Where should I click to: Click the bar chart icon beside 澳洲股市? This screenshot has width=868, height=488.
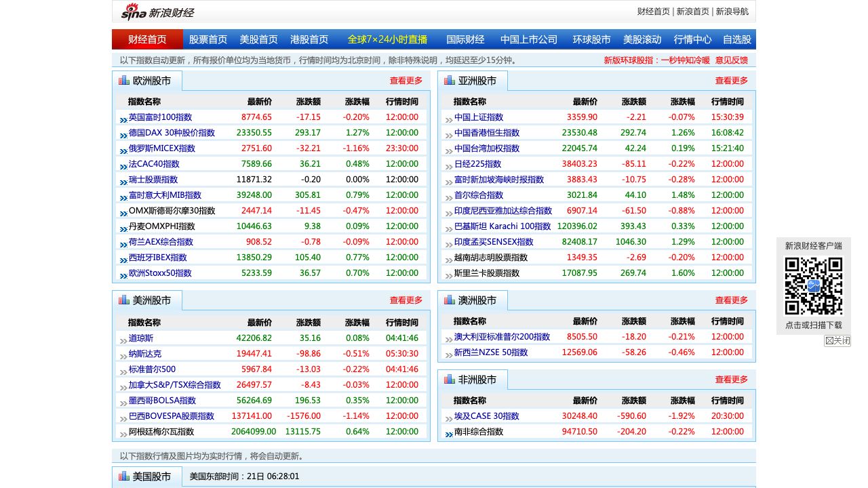[x=450, y=300]
